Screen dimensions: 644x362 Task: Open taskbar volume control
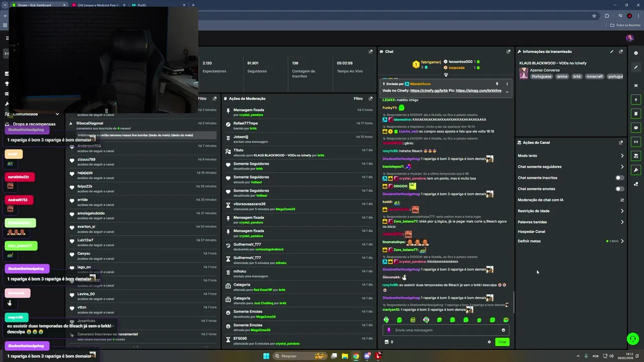click(x=611, y=356)
